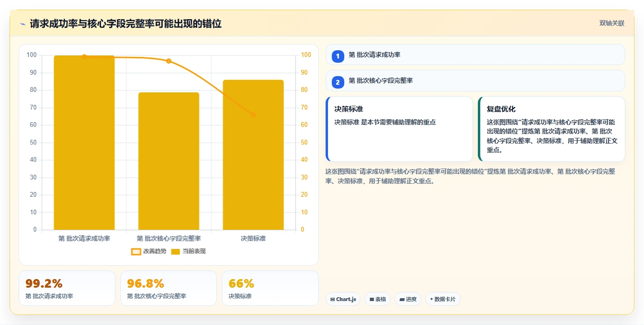Click the bar for 第 批次请求成功率
644x325 pixels.
pos(84,143)
